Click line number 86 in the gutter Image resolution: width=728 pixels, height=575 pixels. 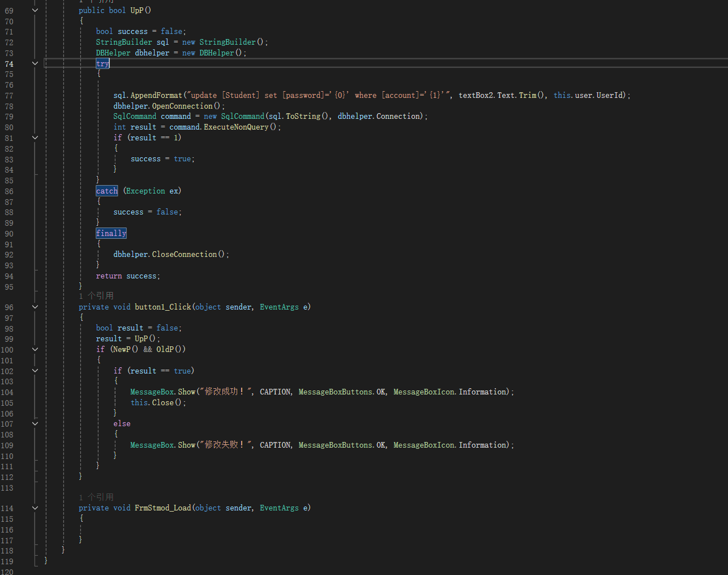click(9, 191)
